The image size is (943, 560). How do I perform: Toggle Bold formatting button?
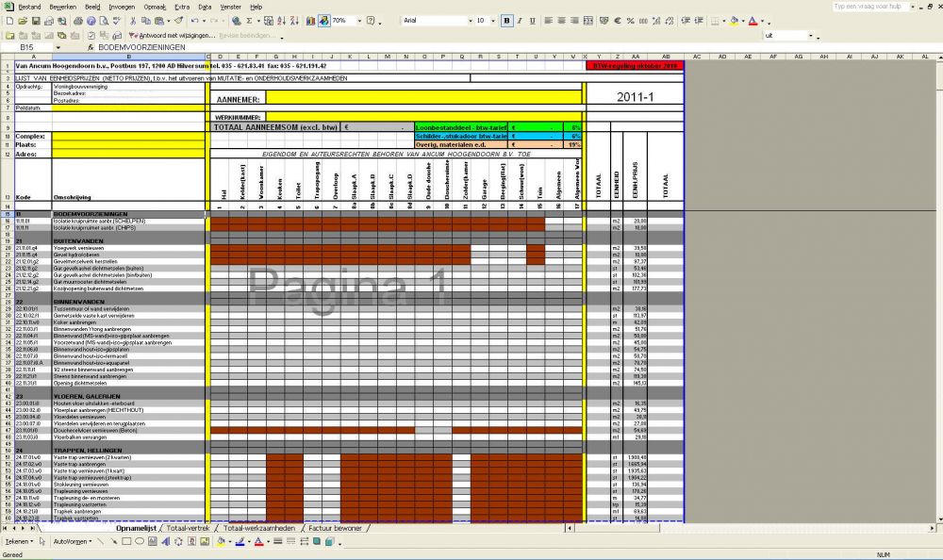[506, 21]
